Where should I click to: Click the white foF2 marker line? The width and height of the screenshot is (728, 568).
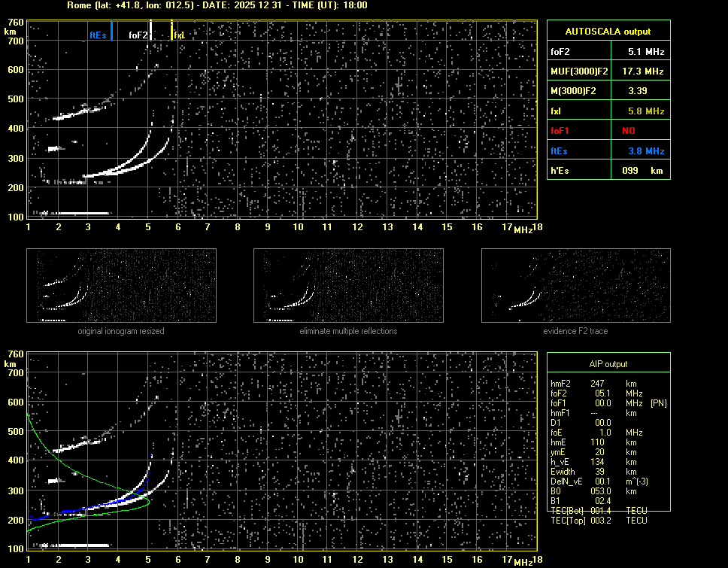150,29
